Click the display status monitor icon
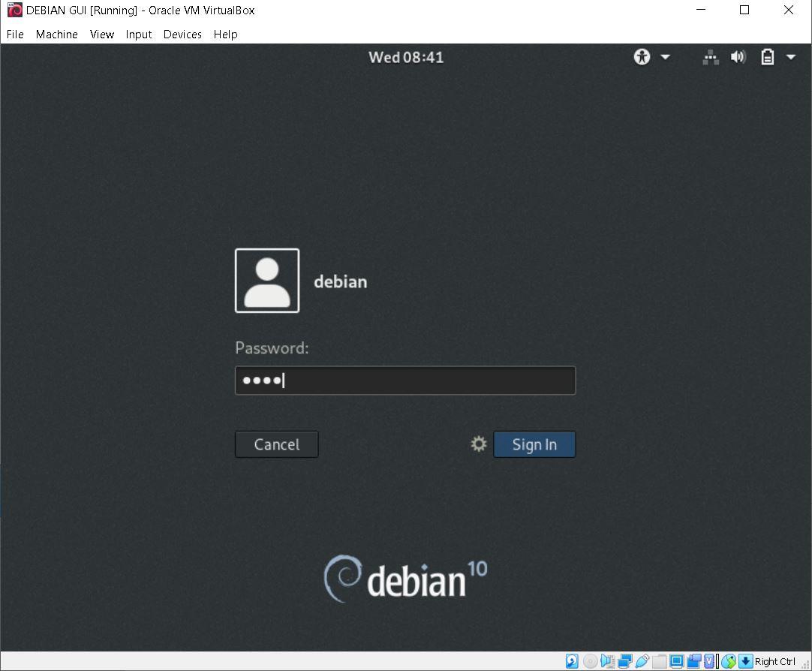 click(676, 661)
